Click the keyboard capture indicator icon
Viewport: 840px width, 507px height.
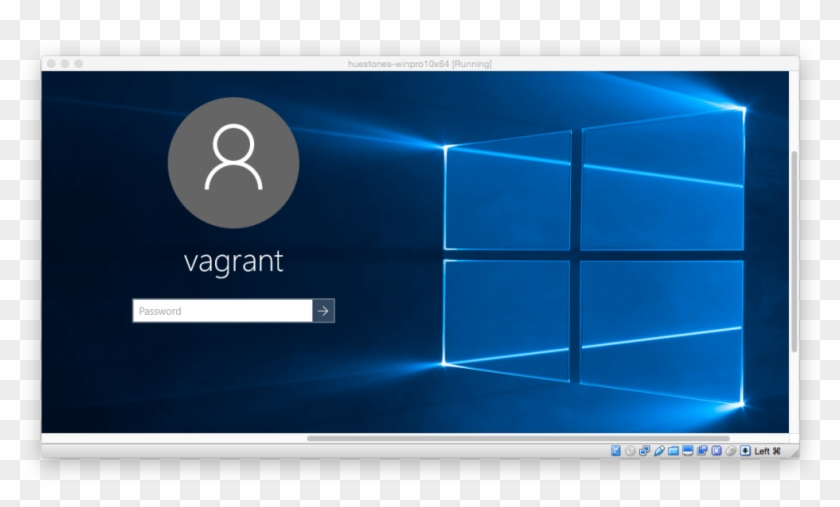coord(745,451)
